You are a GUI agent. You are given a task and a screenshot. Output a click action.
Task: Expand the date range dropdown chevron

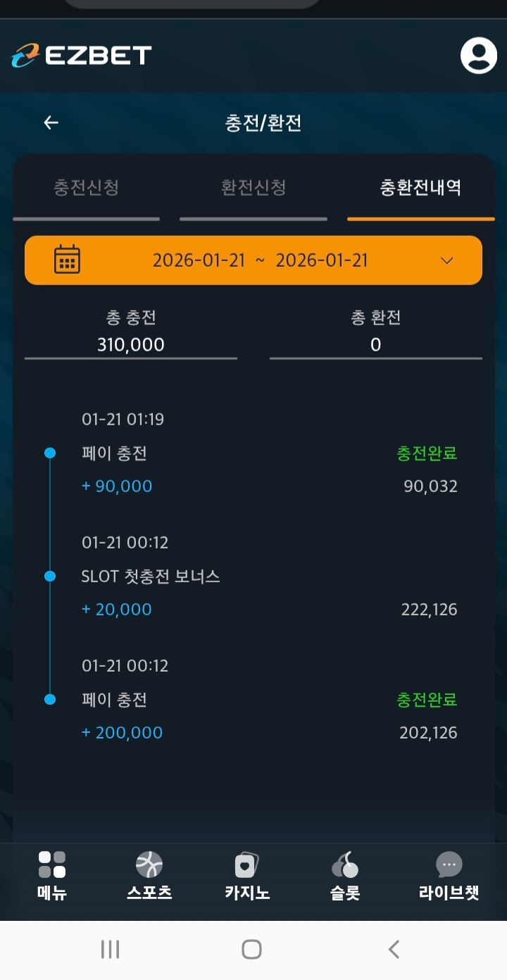coord(446,260)
